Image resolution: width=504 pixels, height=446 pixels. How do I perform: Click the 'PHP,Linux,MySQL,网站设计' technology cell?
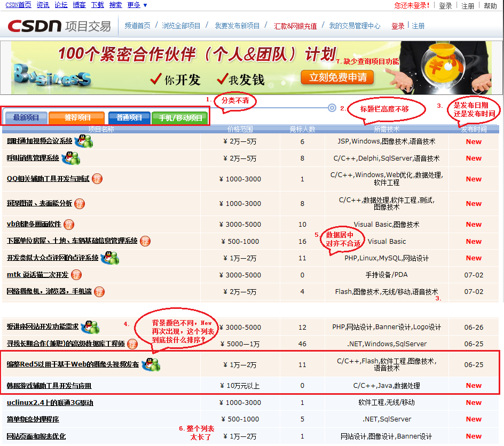pyautogui.click(x=387, y=258)
